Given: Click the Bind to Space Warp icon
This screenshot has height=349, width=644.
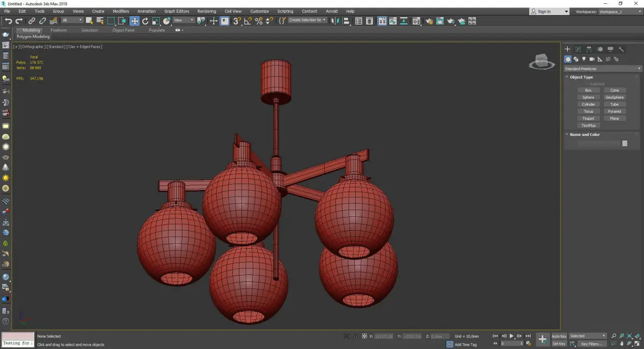Looking at the screenshot, I should tap(54, 21).
